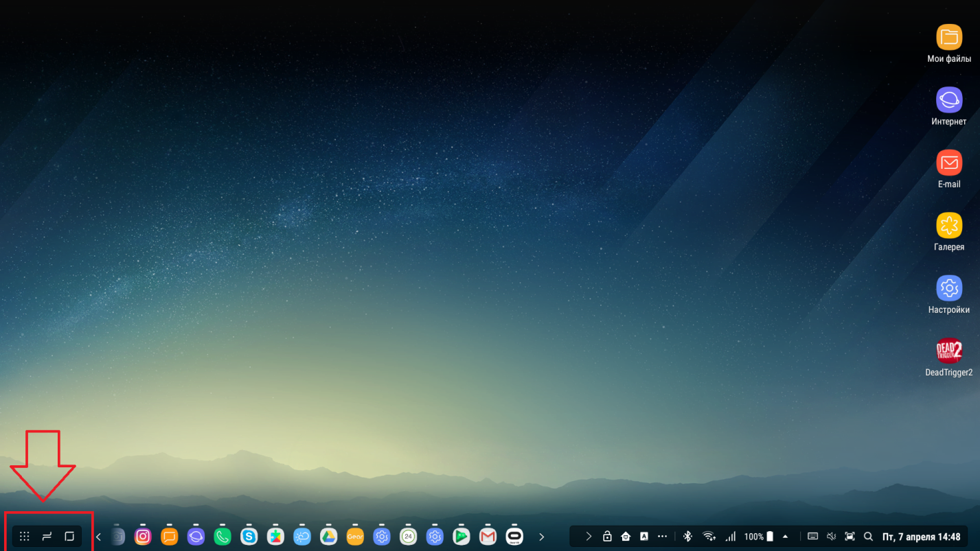Expand notifications via three dots icon
The image size is (980, 551).
662,537
